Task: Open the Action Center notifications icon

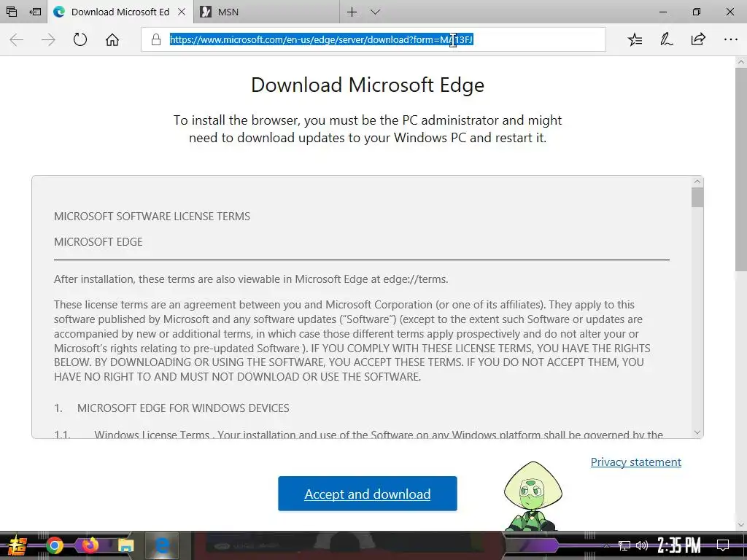Action: [x=723, y=545]
